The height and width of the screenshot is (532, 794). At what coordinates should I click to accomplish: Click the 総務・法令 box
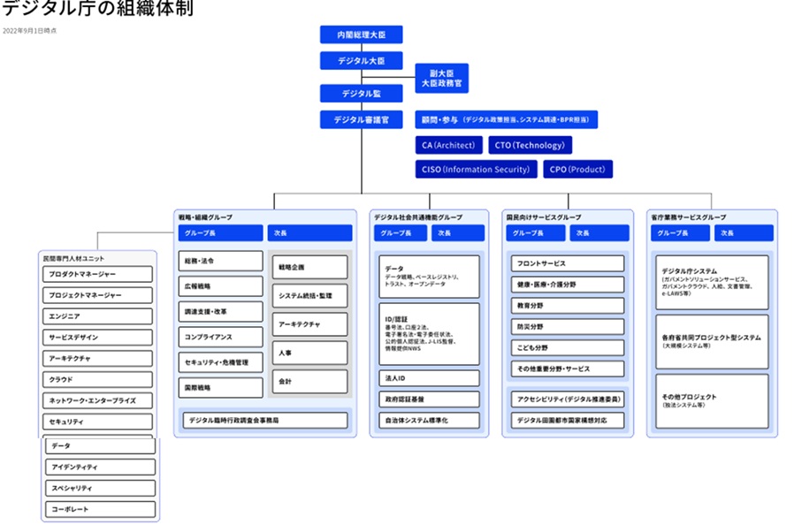pyautogui.click(x=220, y=262)
